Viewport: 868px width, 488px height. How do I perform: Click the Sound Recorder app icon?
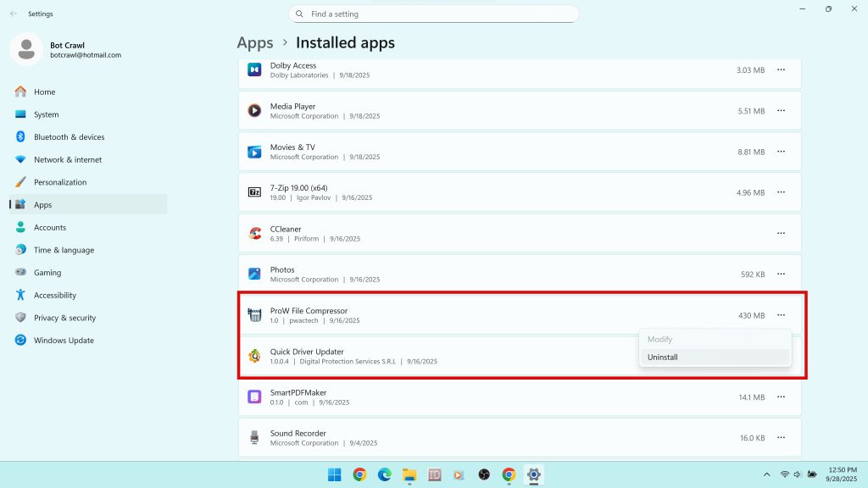pyautogui.click(x=254, y=437)
